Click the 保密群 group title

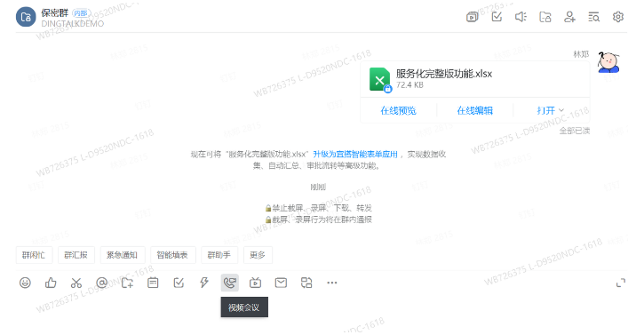54,13
